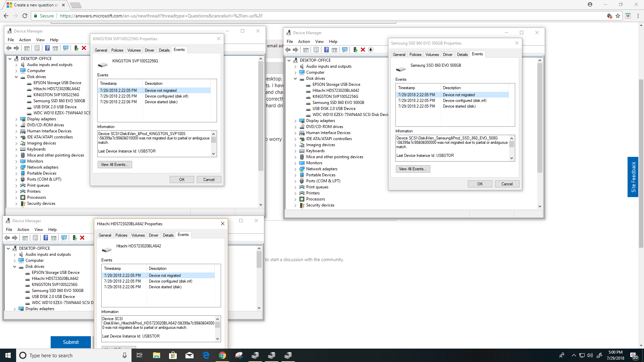This screenshot has height=362, width=644.
Task: Click the browser address bar URL
Action: click(161, 16)
